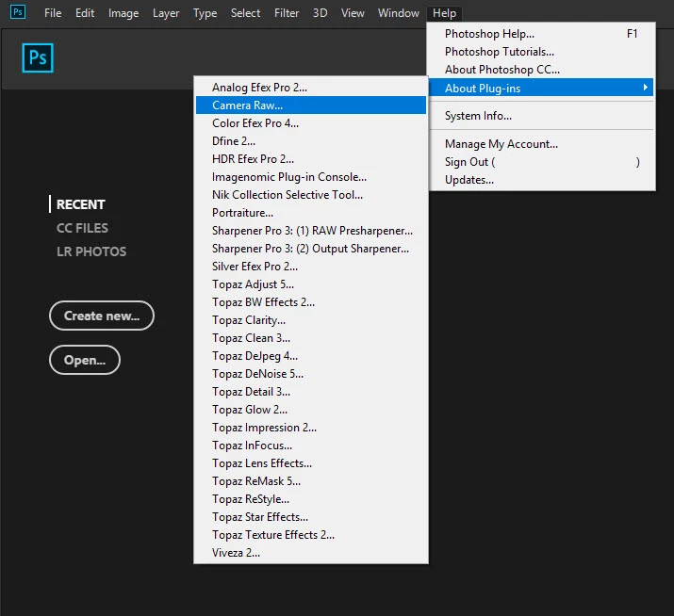The width and height of the screenshot is (674, 616).
Task: Choose Topaz BW Effects 2
Action: 311,302
